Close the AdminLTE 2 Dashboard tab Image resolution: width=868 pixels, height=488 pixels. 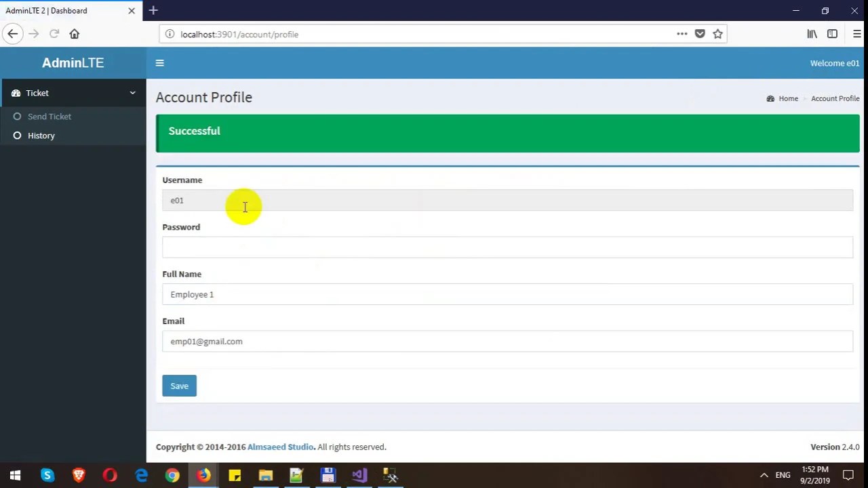click(x=132, y=11)
